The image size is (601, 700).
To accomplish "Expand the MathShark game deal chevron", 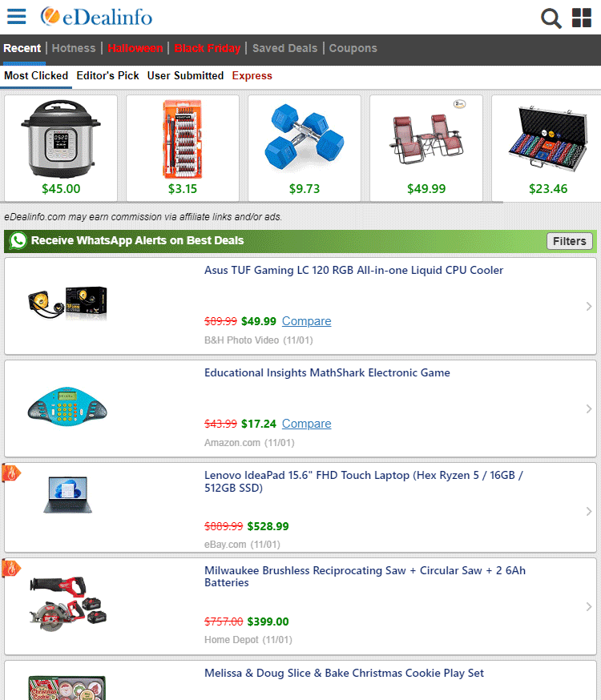I will (588, 409).
